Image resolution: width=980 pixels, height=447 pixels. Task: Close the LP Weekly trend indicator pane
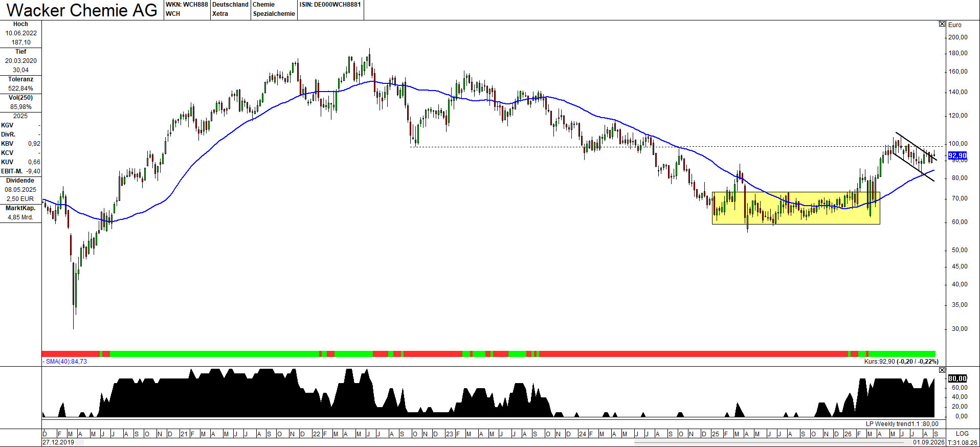942,370
